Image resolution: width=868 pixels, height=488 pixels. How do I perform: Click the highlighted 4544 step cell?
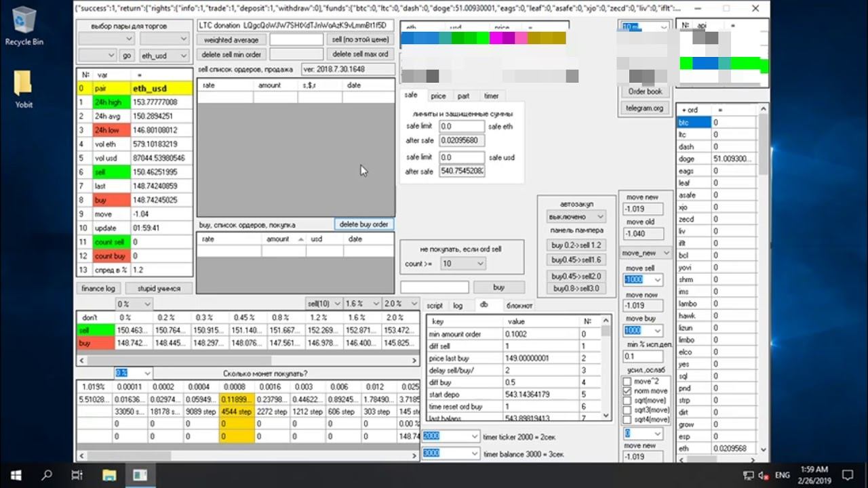[x=237, y=412]
